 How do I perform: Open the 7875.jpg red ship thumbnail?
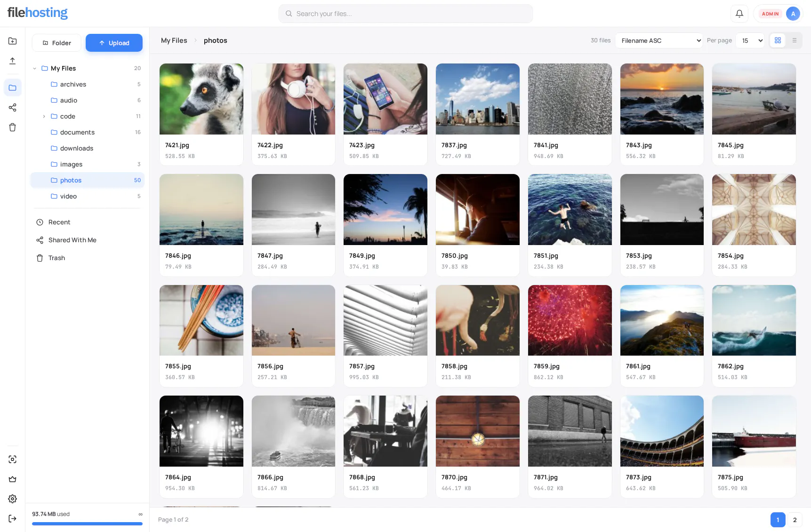click(754, 431)
